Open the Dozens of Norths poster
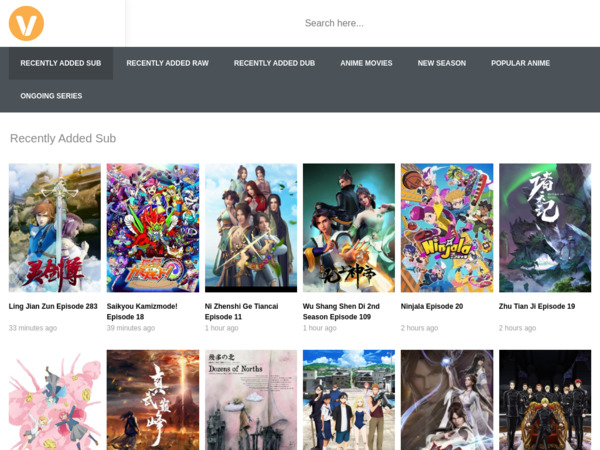The width and height of the screenshot is (600, 450). 251,400
